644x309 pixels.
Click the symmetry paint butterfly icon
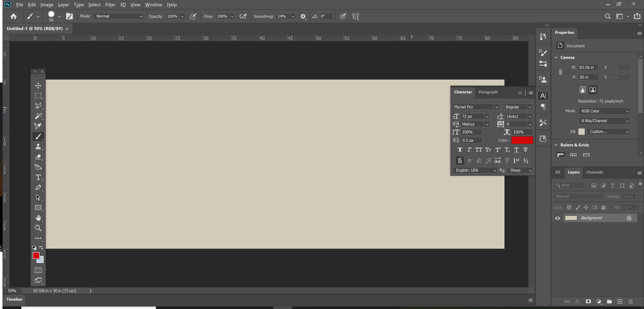tap(356, 16)
